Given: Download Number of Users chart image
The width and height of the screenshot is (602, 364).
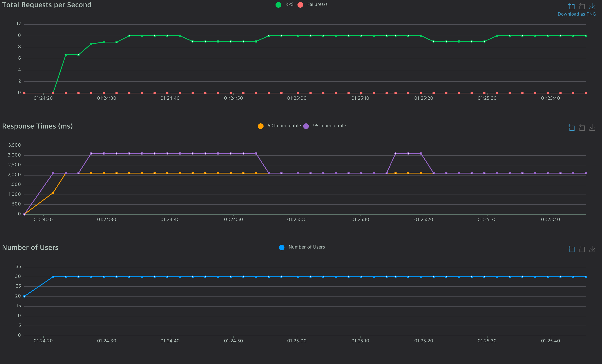Looking at the screenshot, I should [x=592, y=249].
